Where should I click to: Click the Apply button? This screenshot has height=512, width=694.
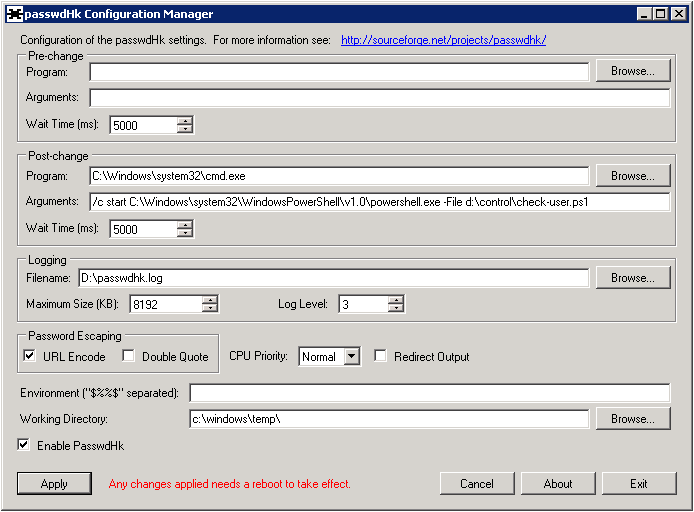pos(54,484)
